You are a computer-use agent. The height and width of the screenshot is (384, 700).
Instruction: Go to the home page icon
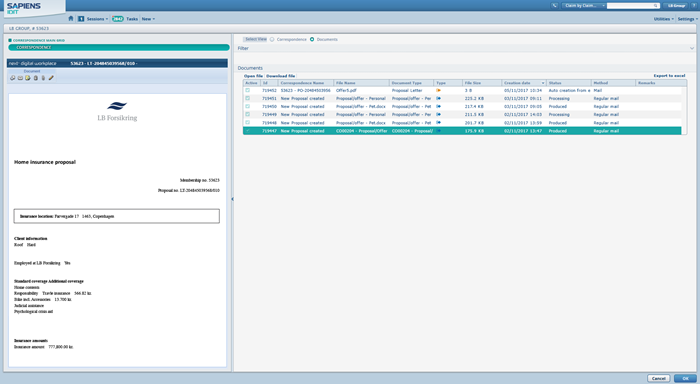(71, 19)
